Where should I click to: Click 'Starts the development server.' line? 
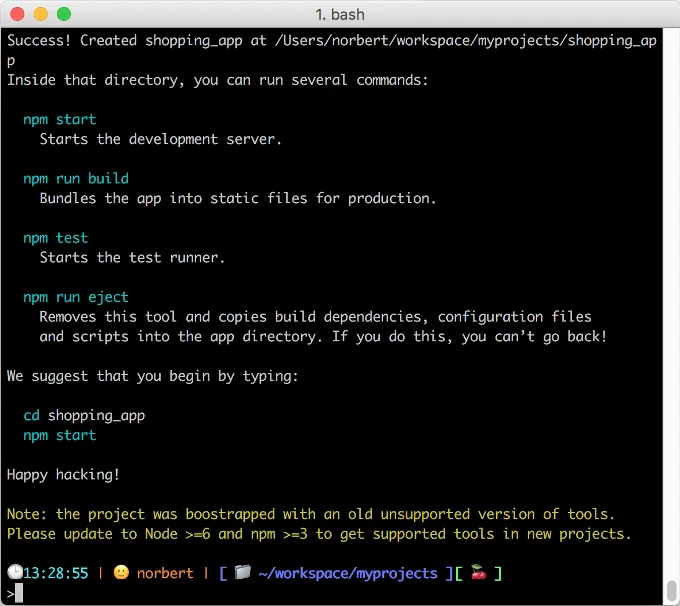coord(161,139)
